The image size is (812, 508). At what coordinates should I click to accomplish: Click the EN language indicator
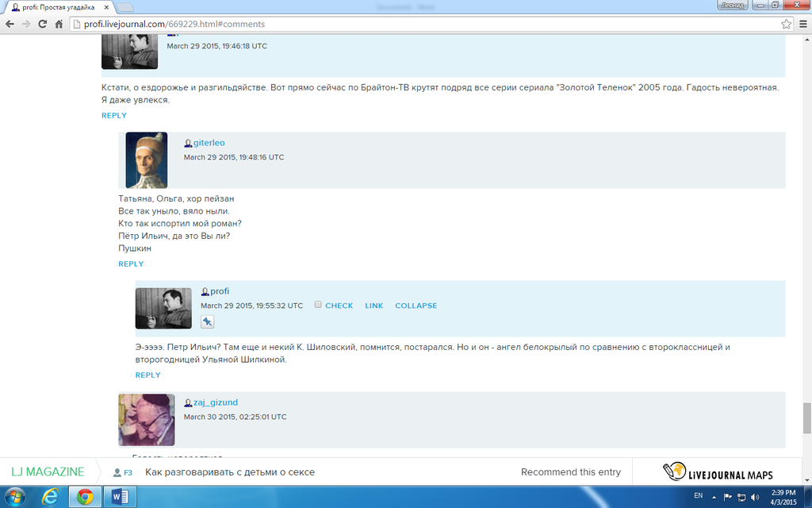coord(698,495)
